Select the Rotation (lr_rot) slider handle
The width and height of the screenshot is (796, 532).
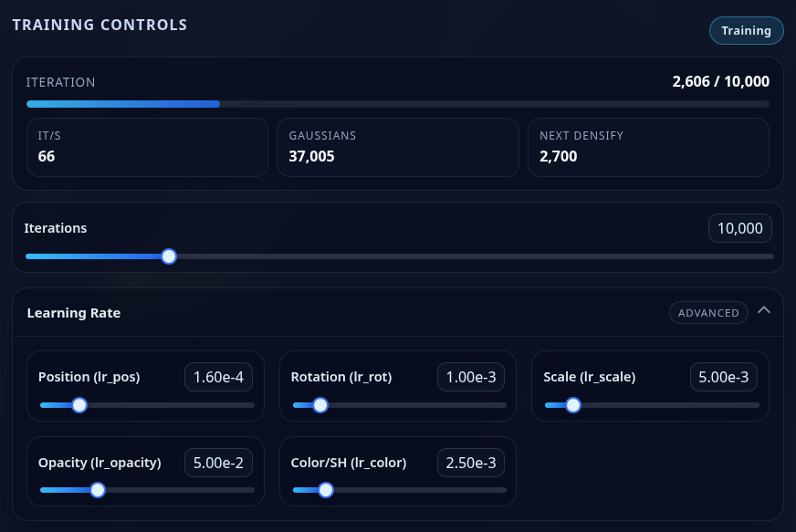pyautogui.click(x=320, y=405)
